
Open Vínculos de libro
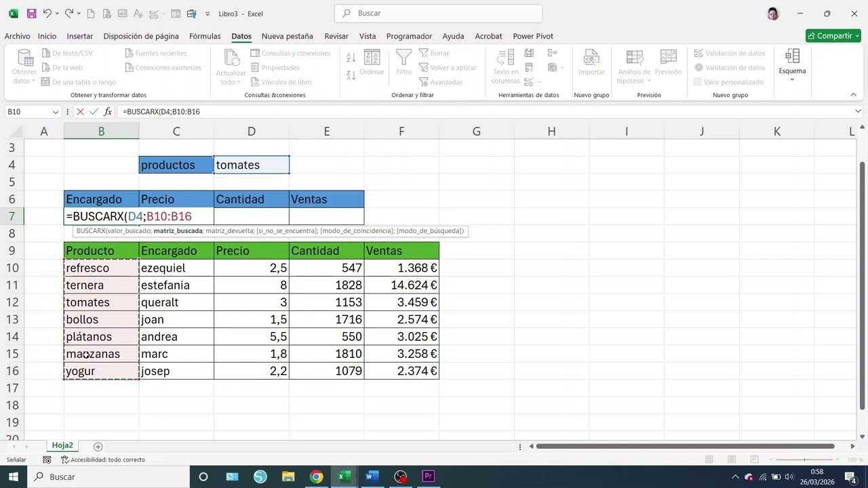coord(281,82)
